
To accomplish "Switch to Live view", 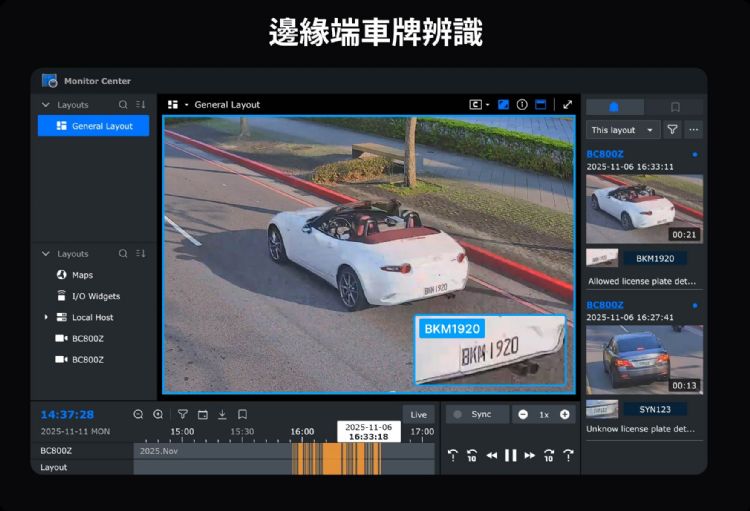I will click(x=419, y=414).
